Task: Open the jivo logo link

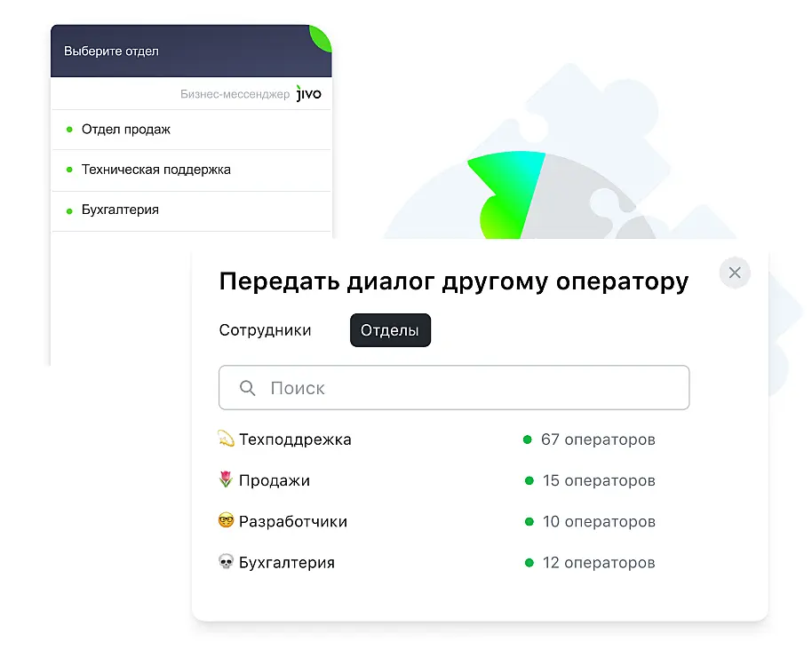Action: [308, 94]
